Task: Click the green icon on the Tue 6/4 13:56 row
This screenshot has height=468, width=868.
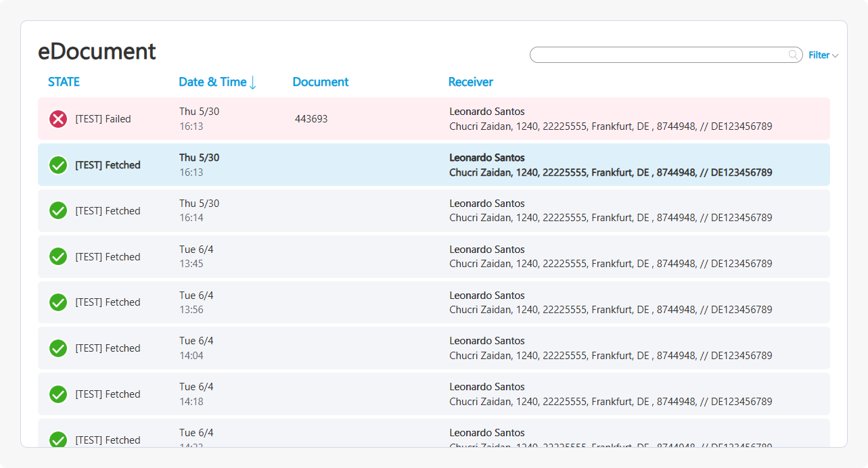Action: (x=58, y=302)
